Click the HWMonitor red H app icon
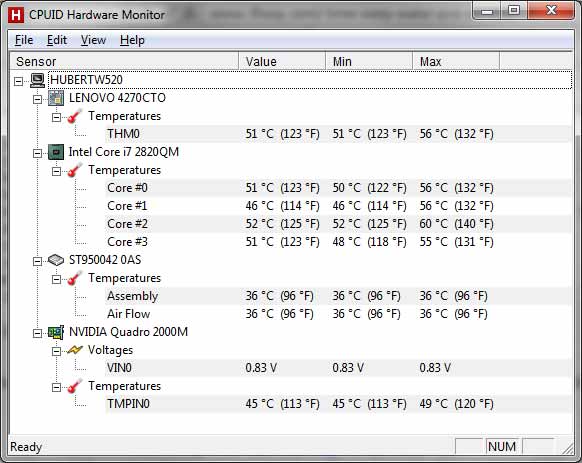Image resolution: width=582 pixels, height=463 pixels. pyautogui.click(x=16, y=15)
